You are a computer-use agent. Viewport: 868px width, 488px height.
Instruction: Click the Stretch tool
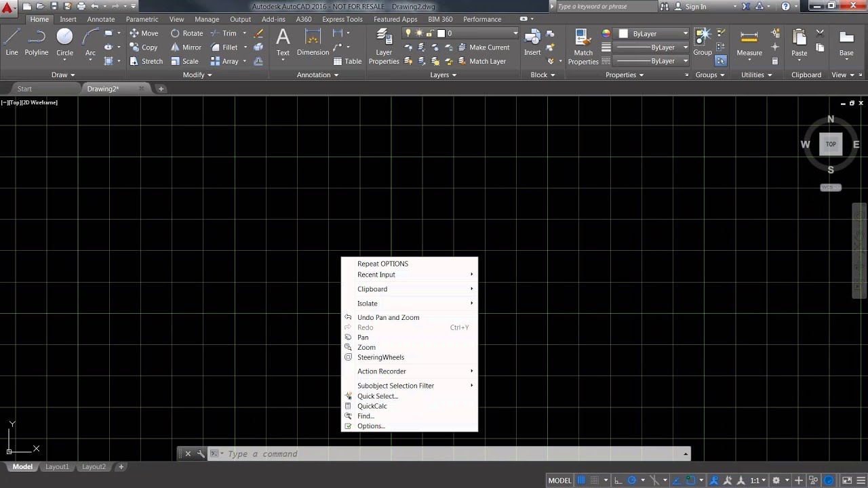point(146,61)
